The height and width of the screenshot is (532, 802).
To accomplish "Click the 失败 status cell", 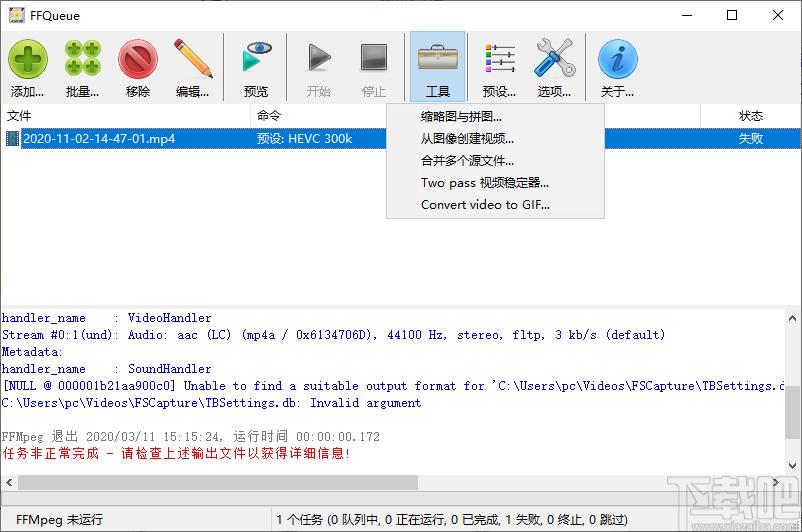I will tap(750, 139).
